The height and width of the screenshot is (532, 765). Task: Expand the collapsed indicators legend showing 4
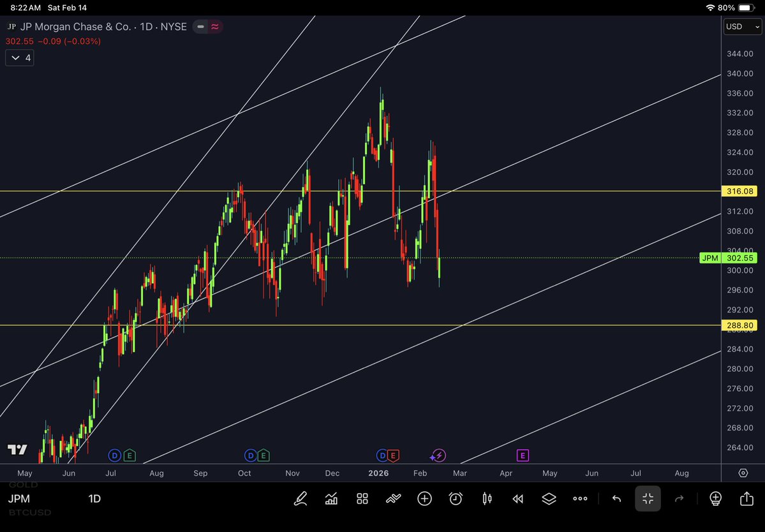(x=20, y=58)
